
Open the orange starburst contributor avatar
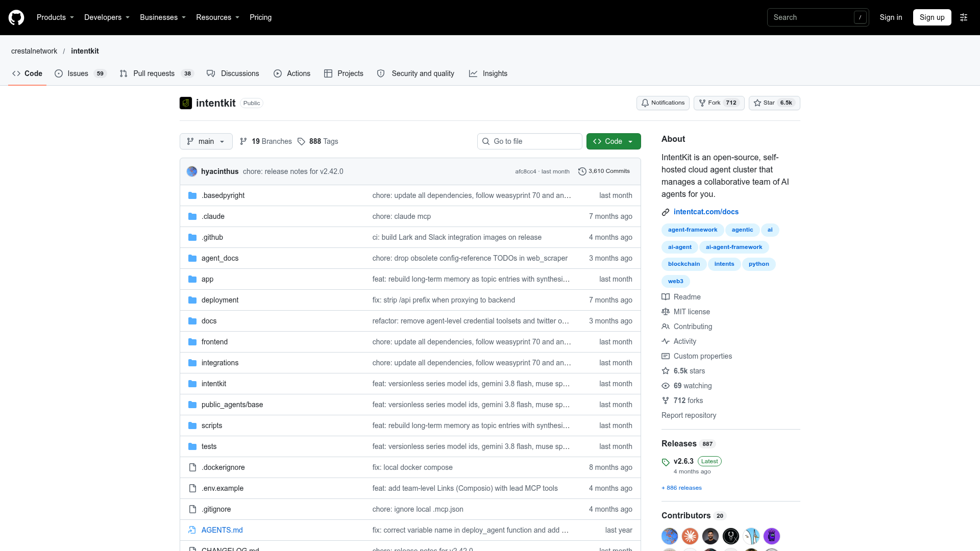pyautogui.click(x=690, y=536)
